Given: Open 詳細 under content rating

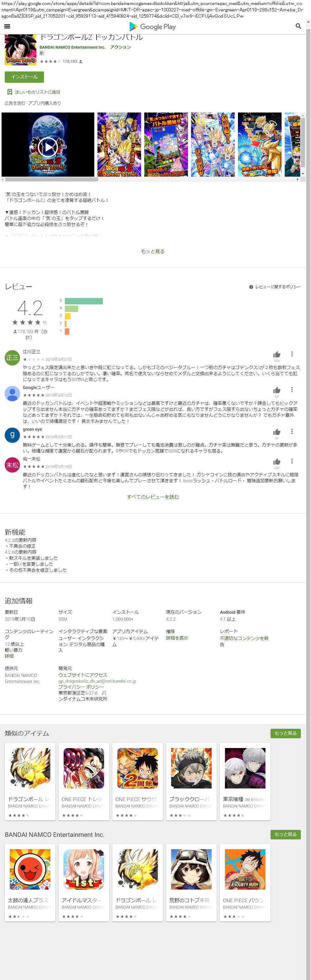Looking at the screenshot, I should point(9,656).
